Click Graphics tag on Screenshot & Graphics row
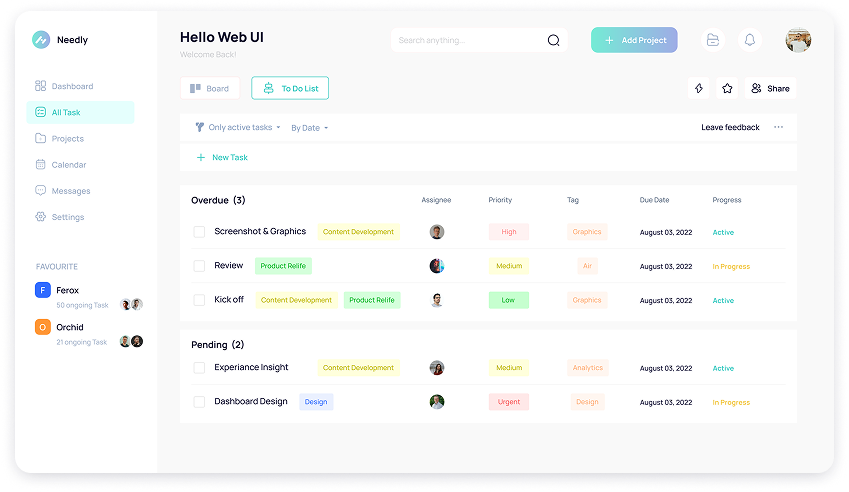The image size is (849, 492). pos(587,232)
